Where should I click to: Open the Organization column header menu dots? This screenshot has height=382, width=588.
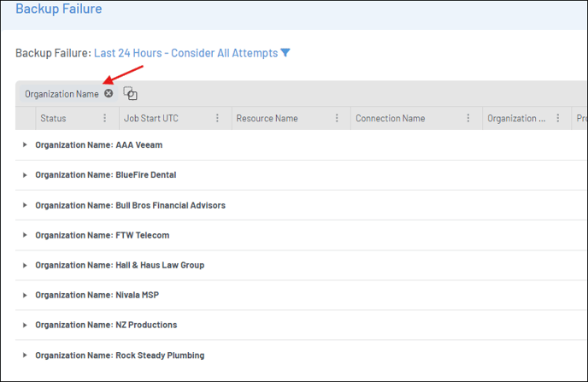558,118
